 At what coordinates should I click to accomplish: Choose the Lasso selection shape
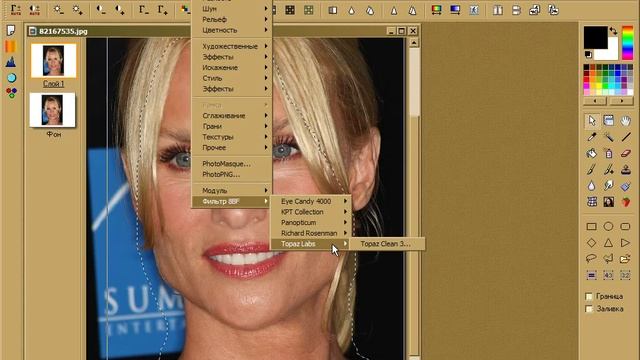591,258
